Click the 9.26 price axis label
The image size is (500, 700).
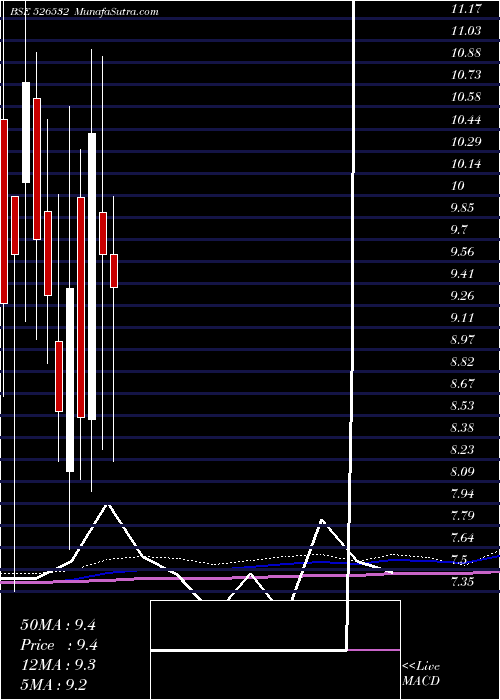coord(462,296)
